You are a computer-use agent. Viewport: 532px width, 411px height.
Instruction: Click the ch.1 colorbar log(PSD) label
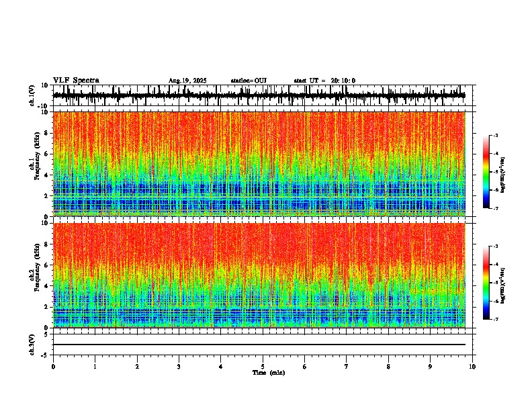coord(503,175)
